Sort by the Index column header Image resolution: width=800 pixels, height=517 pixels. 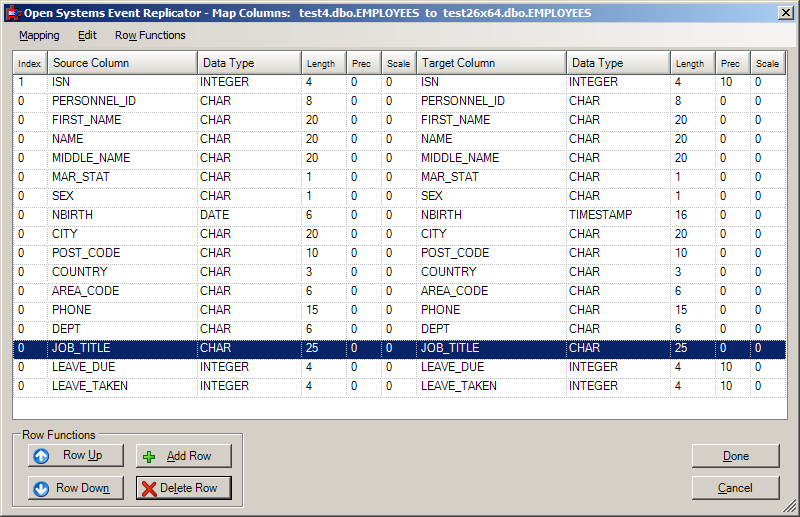[30, 63]
